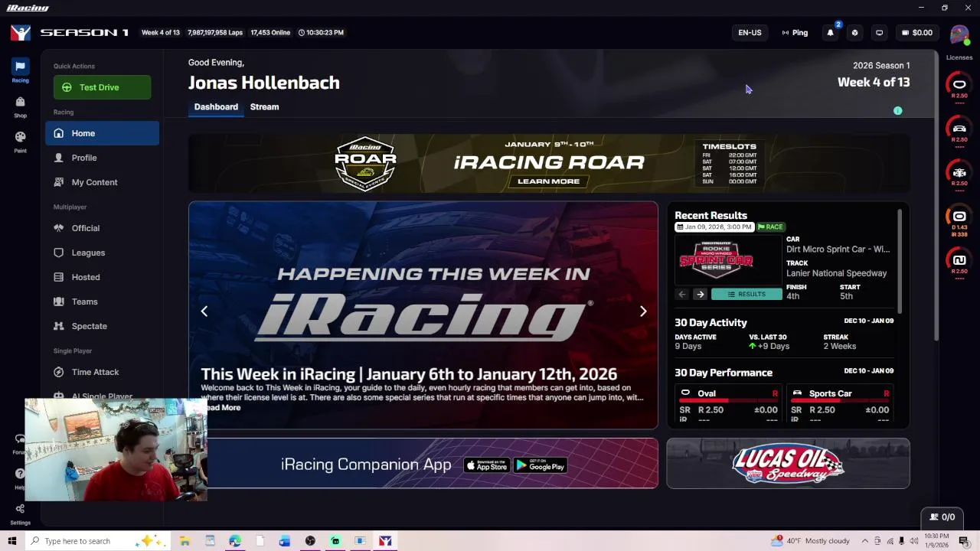Open File Explorer from the taskbar
This screenshot has width=980, height=551.
click(185, 541)
